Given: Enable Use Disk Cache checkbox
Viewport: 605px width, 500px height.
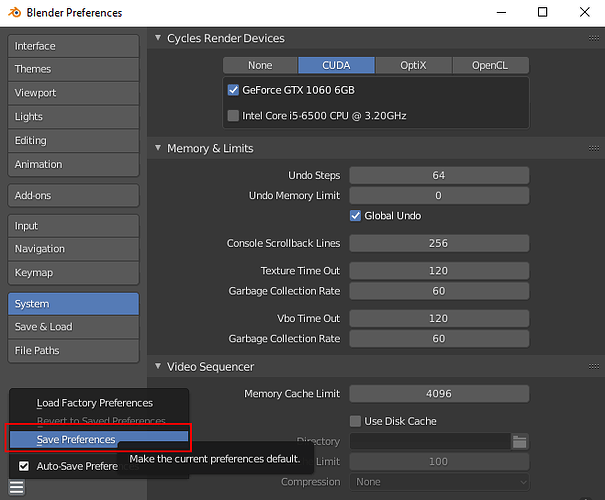Looking at the screenshot, I should click(355, 421).
